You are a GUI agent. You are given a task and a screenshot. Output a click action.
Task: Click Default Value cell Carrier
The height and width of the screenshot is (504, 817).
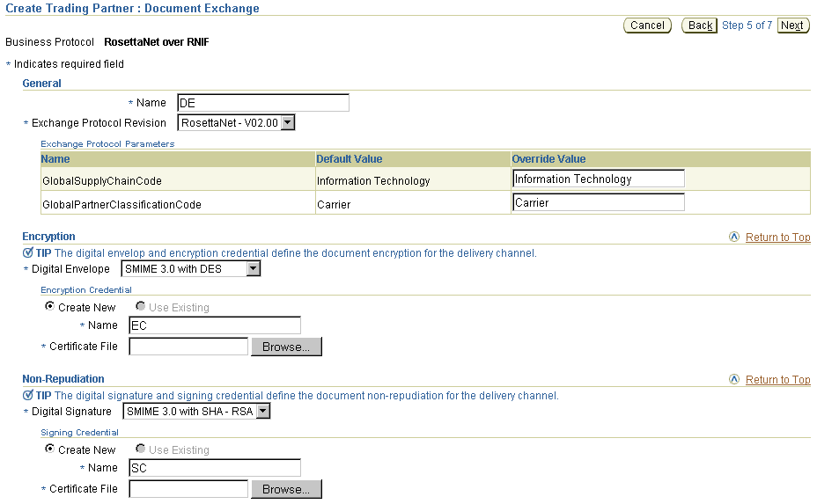(334, 205)
